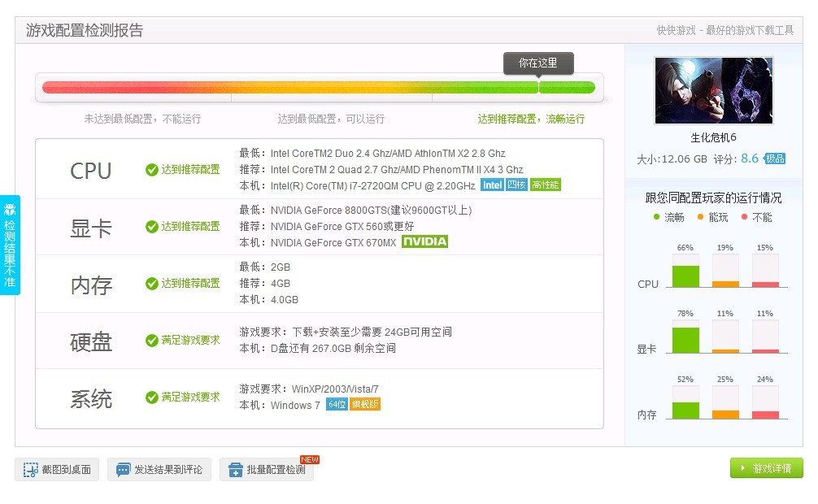Click the 显卡 row green check icon
The image size is (818, 504).
pos(152,227)
